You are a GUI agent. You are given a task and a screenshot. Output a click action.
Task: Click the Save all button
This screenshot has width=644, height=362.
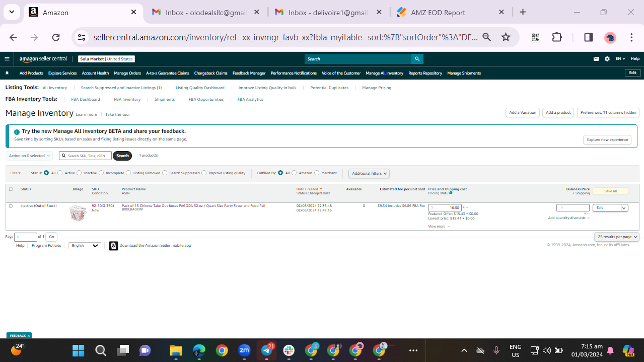610,191
